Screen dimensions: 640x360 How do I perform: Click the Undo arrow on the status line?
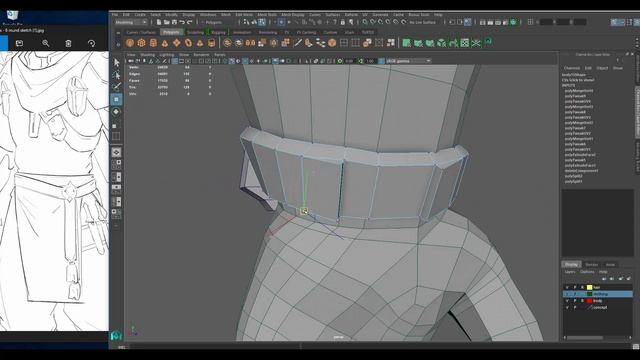pos(182,22)
